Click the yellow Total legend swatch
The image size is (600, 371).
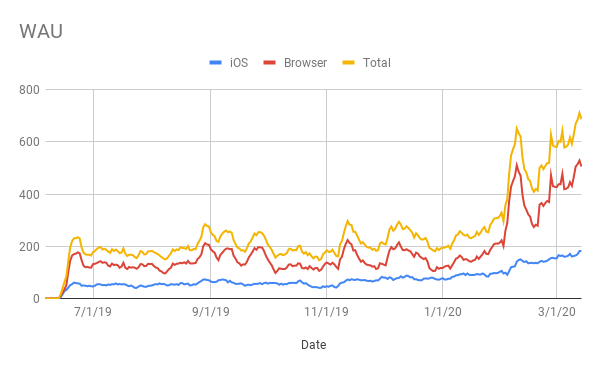[x=349, y=63]
